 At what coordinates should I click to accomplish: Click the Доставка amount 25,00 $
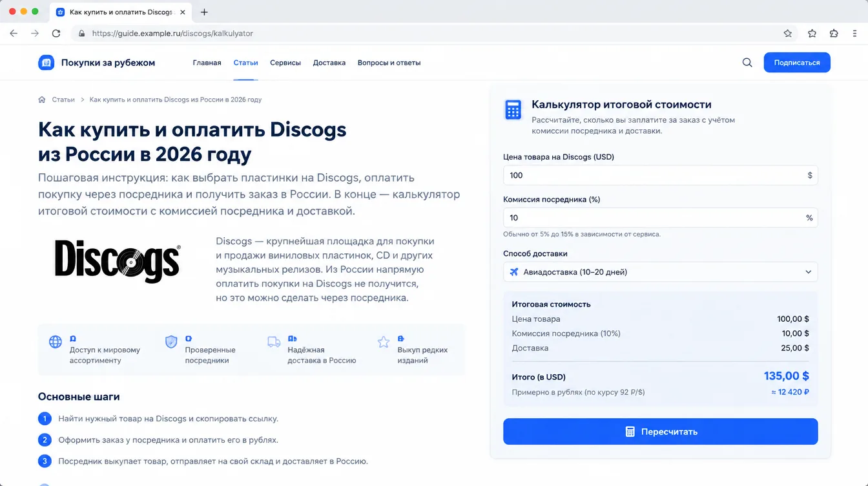(x=795, y=348)
